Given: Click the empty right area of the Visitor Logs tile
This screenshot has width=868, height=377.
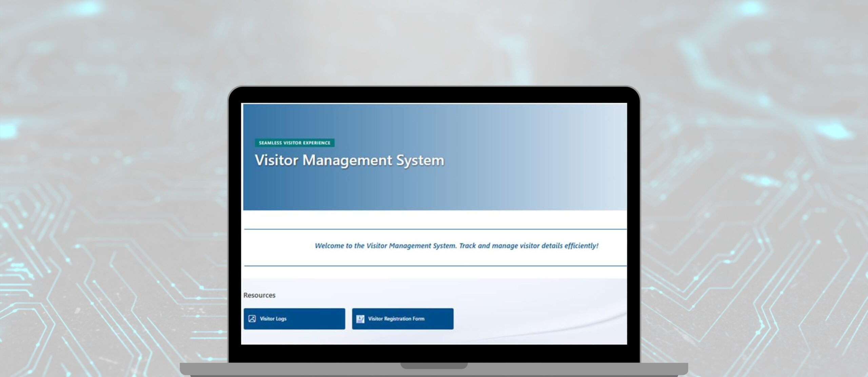Looking at the screenshot, I should tap(322, 319).
